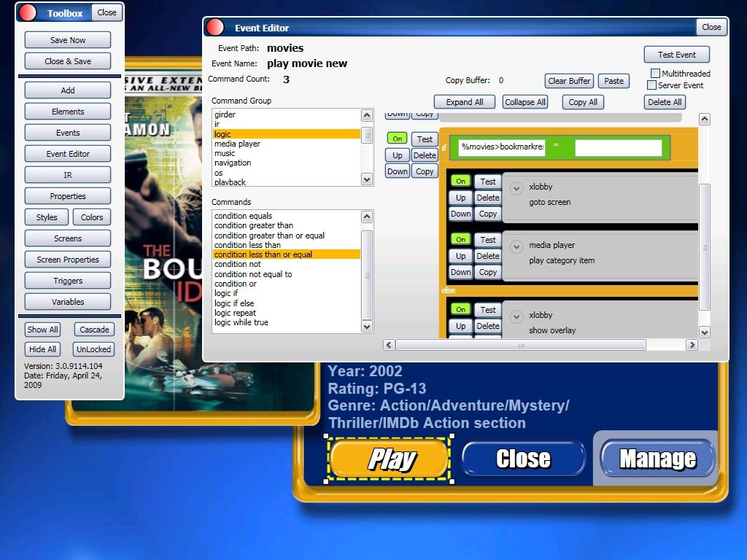Screen dimensions: 747x560
Task: Click the Save Now button in Toolbox
Action: point(68,40)
